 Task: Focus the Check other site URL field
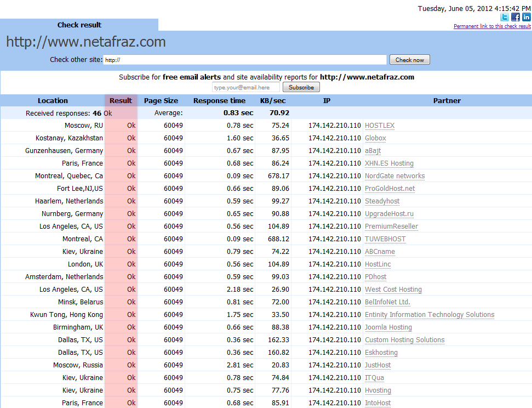tap(244, 60)
